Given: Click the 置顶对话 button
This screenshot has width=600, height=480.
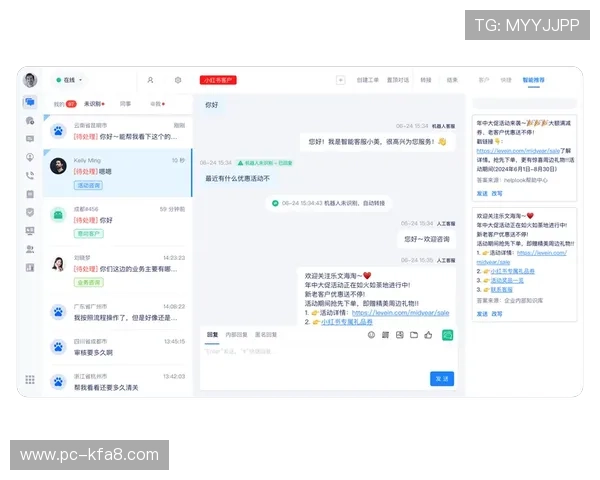Looking at the screenshot, I should (398, 80).
